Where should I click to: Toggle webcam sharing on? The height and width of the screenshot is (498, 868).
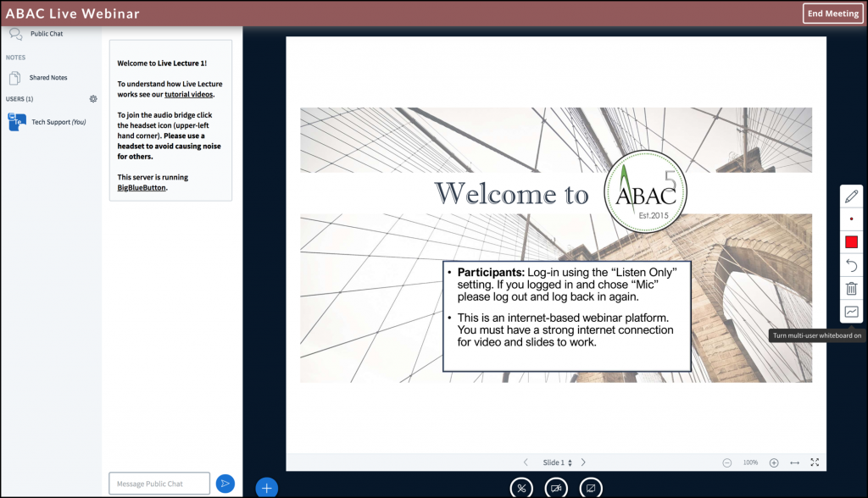click(x=556, y=488)
